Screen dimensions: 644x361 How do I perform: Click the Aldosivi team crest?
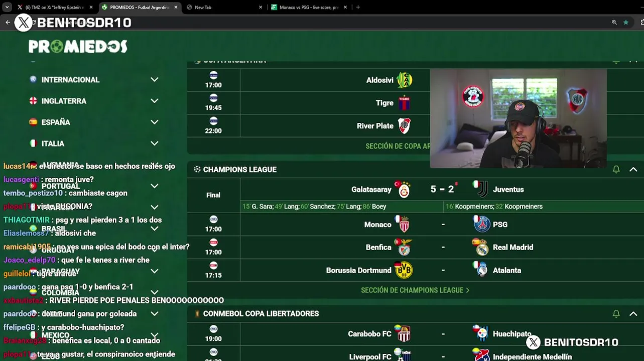coord(404,80)
